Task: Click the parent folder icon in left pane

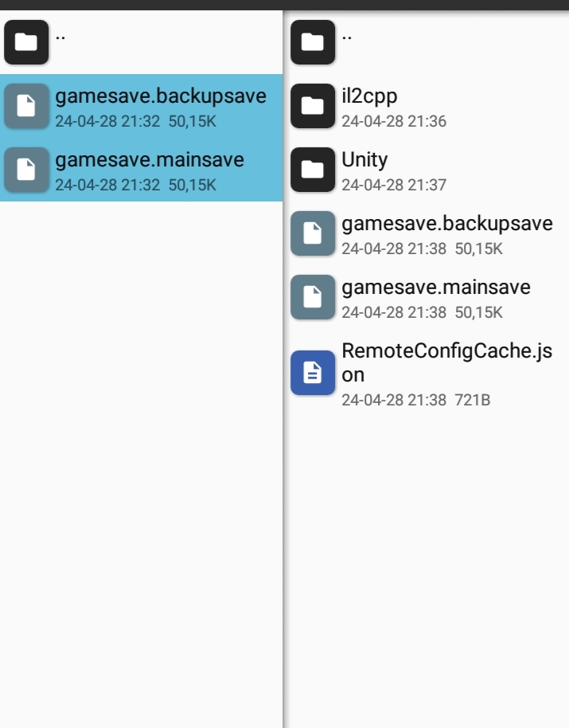Action: point(26,42)
